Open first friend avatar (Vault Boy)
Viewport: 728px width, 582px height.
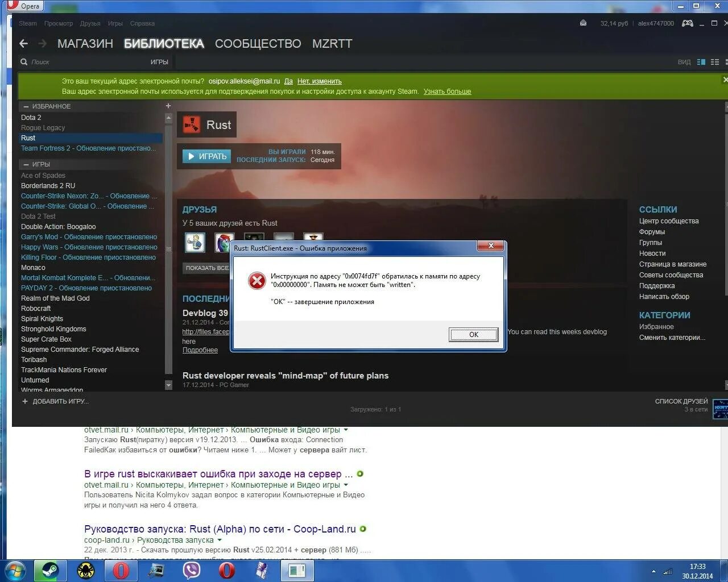195,242
